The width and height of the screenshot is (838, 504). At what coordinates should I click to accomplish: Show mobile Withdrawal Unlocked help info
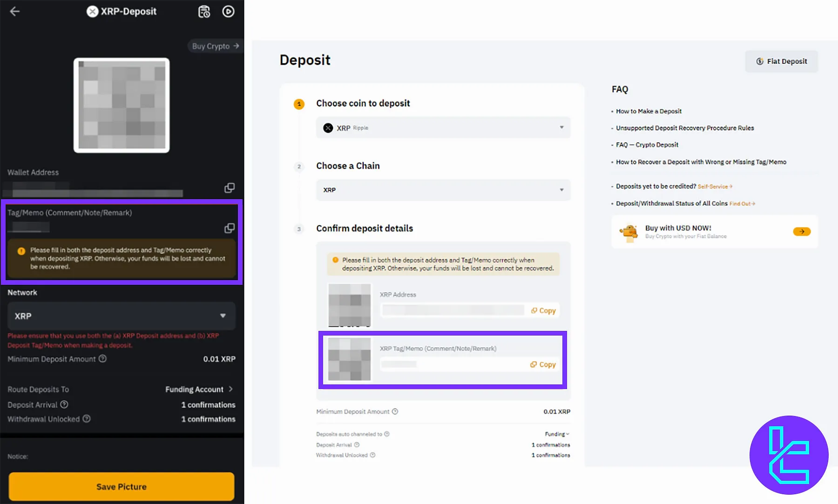87,419
